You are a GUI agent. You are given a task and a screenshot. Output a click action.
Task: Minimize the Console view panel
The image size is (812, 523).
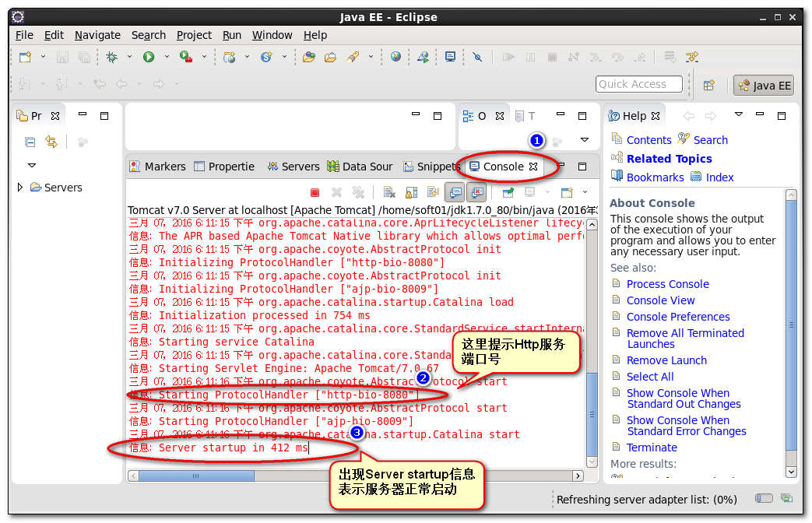(x=561, y=165)
